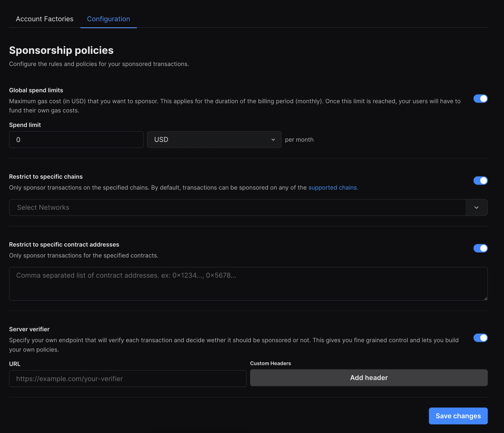The image size is (504, 433).
Task: Focus the contract addresses text area
Action: point(248,284)
